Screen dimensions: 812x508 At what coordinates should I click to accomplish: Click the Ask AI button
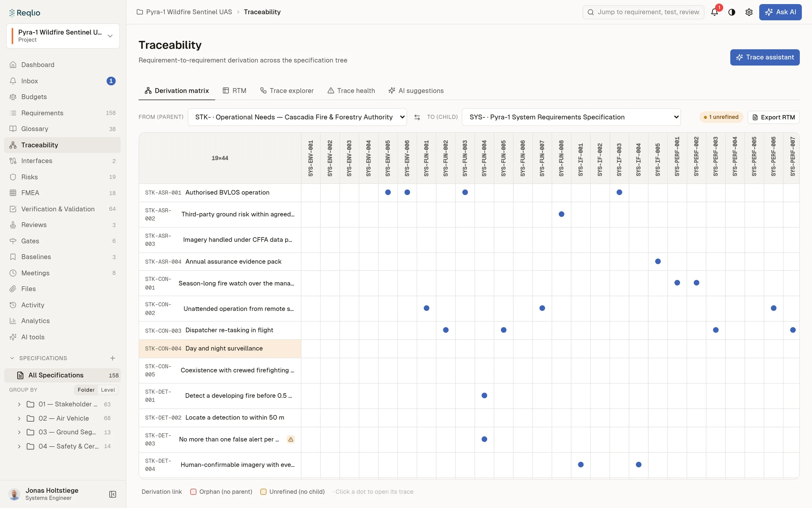point(780,12)
